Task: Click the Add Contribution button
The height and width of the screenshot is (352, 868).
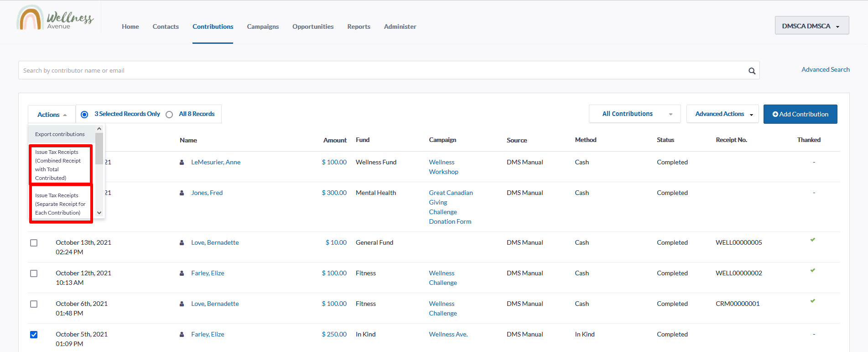Action: click(800, 114)
